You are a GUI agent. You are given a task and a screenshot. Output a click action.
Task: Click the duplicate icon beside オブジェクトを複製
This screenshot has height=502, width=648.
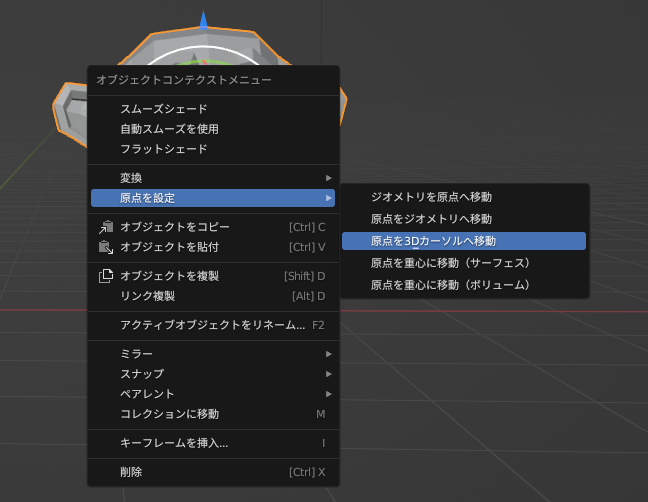pos(105,276)
